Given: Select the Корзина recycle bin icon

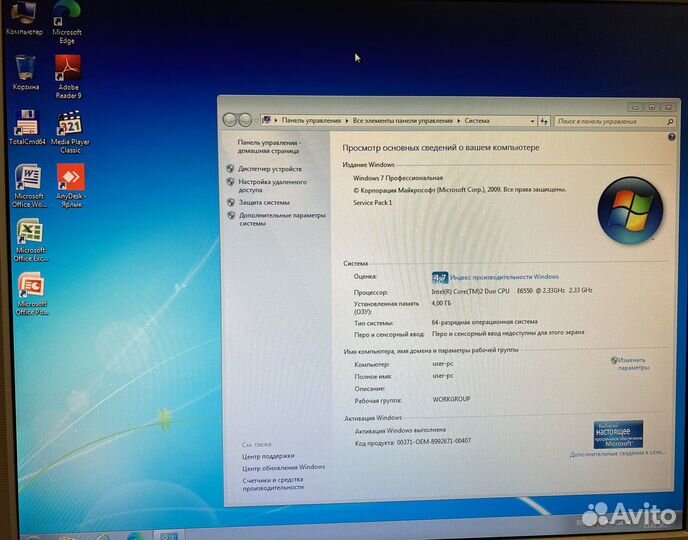Looking at the screenshot, I should pos(25,73).
